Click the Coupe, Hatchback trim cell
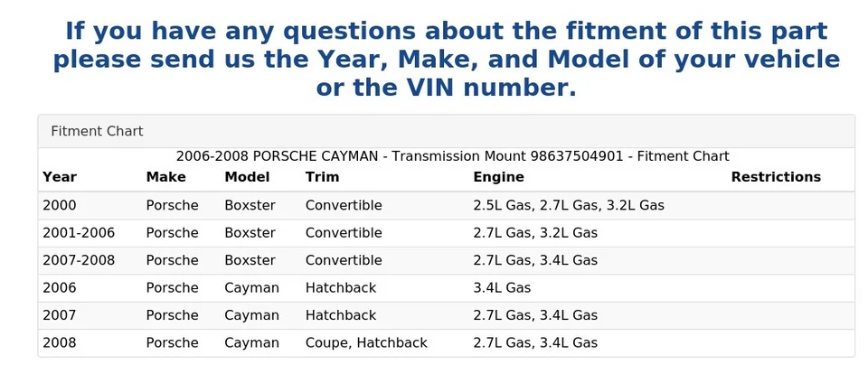 click(366, 343)
